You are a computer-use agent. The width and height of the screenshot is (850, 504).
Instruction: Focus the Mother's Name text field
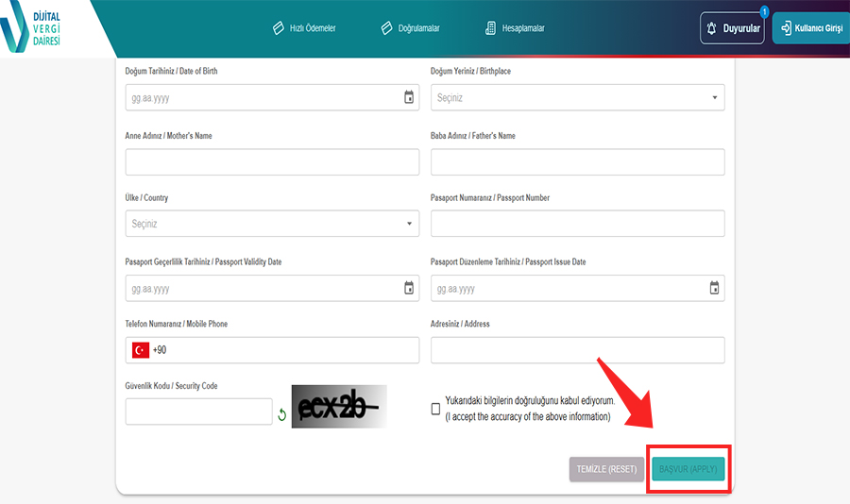[x=272, y=162]
